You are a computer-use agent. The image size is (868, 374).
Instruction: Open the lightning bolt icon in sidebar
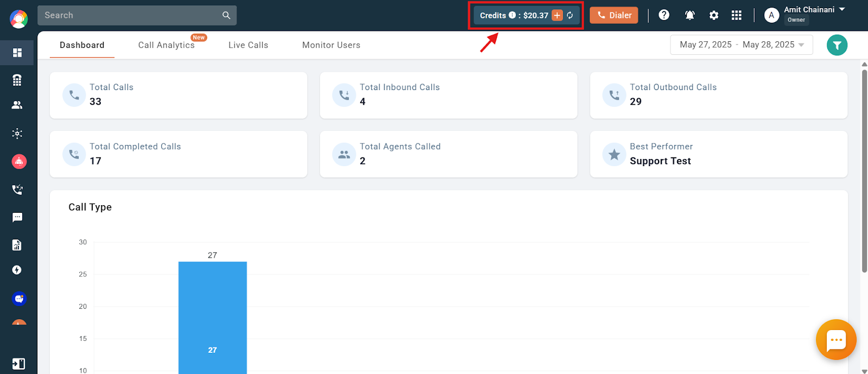(x=17, y=270)
